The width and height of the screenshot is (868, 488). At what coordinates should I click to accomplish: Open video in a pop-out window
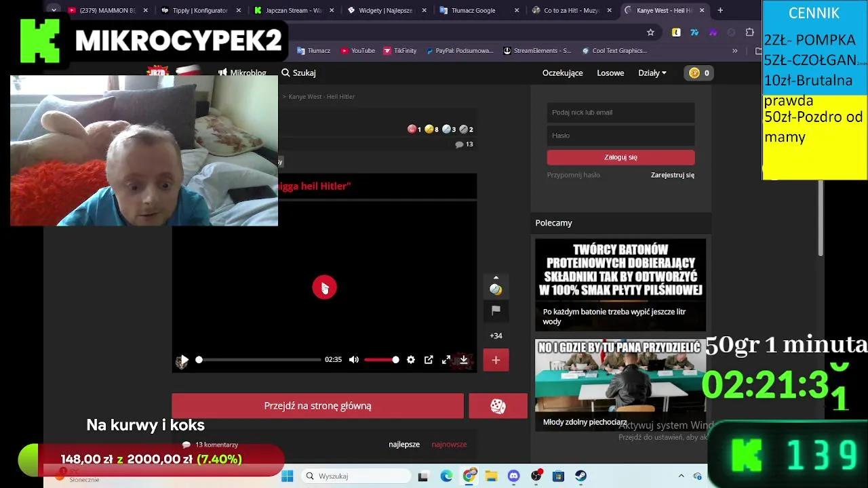pyautogui.click(x=429, y=360)
